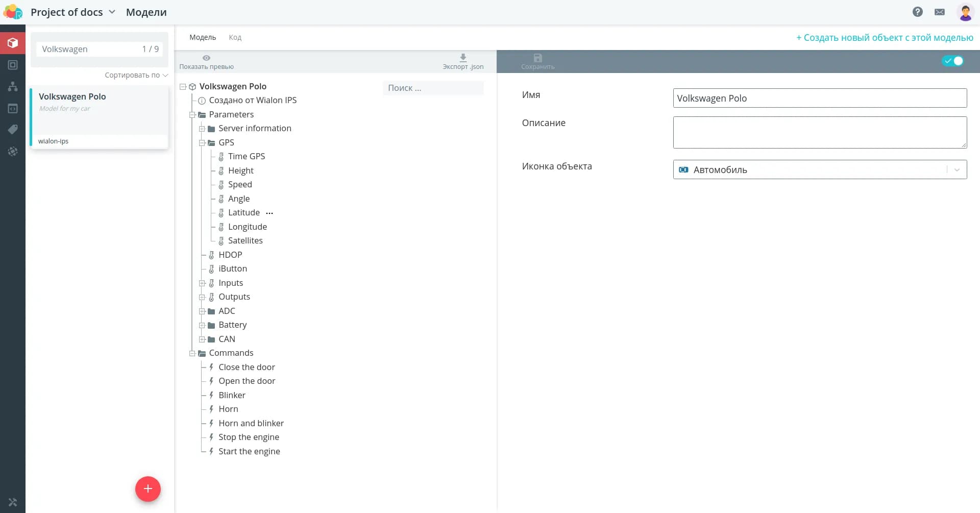Click the Export .json download icon

coord(463,58)
